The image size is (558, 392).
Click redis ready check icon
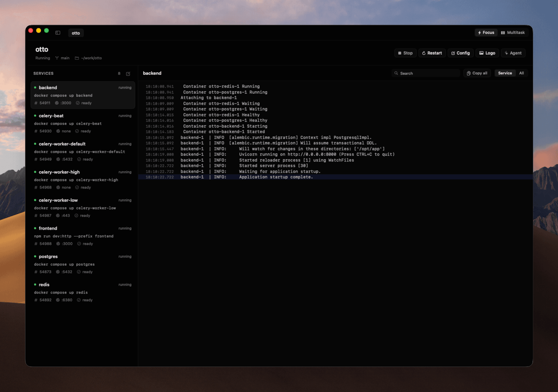79,300
